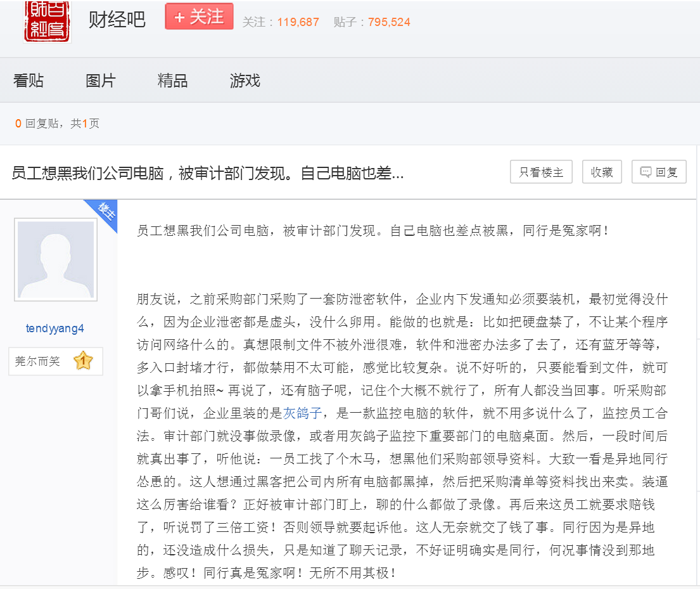Switch to the 精品 tab
Viewport: 700px width, 589px height.
[172, 81]
